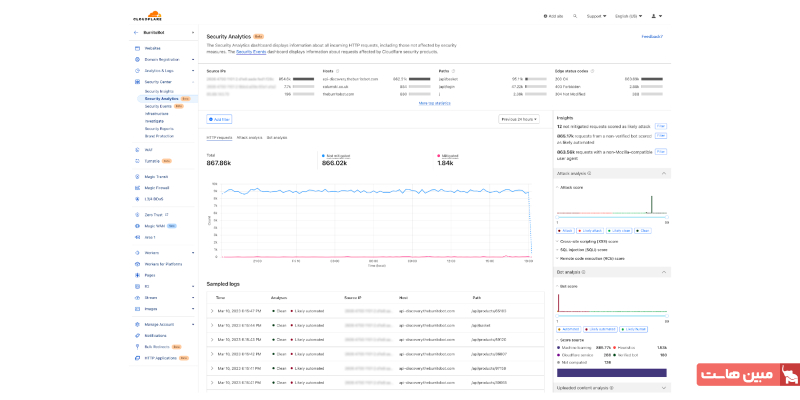This screenshot has width=800, height=400.
Task: Click the Manage Account gear icon
Action: click(x=137, y=324)
